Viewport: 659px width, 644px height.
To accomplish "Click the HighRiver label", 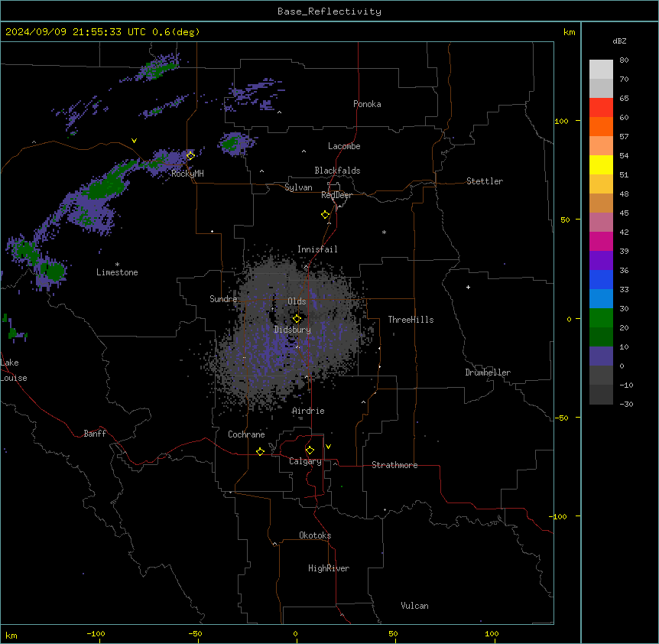I will click(x=329, y=568).
